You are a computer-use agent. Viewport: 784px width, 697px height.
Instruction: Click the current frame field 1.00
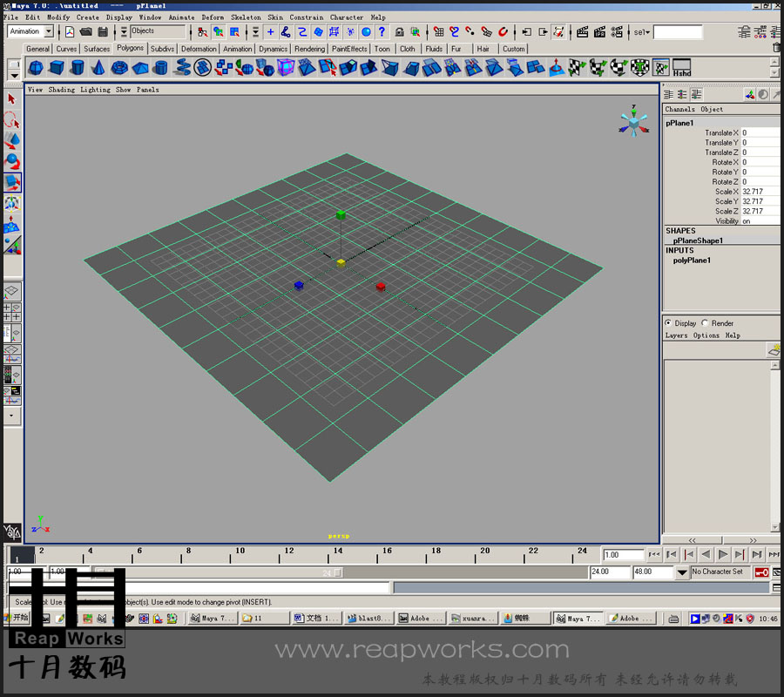623,554
